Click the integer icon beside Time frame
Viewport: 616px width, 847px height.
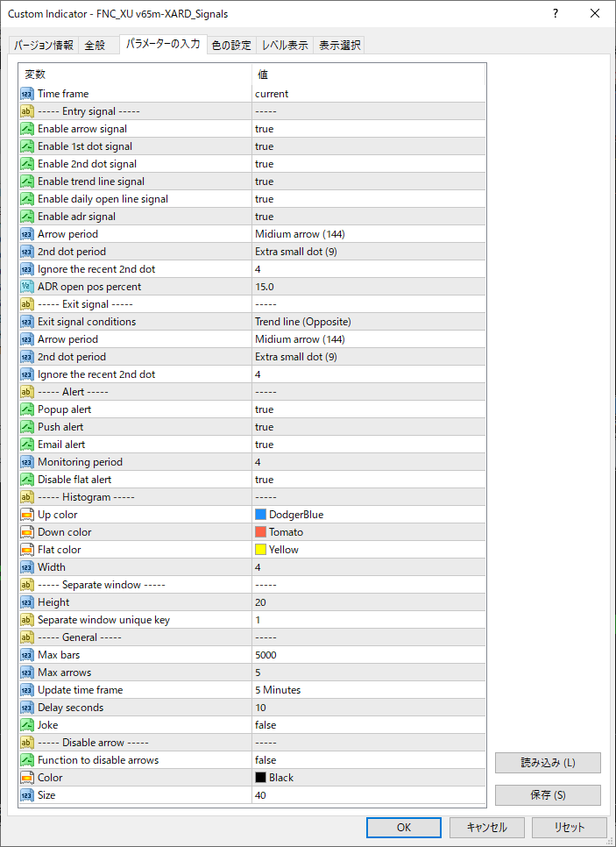tap(26, 94)
